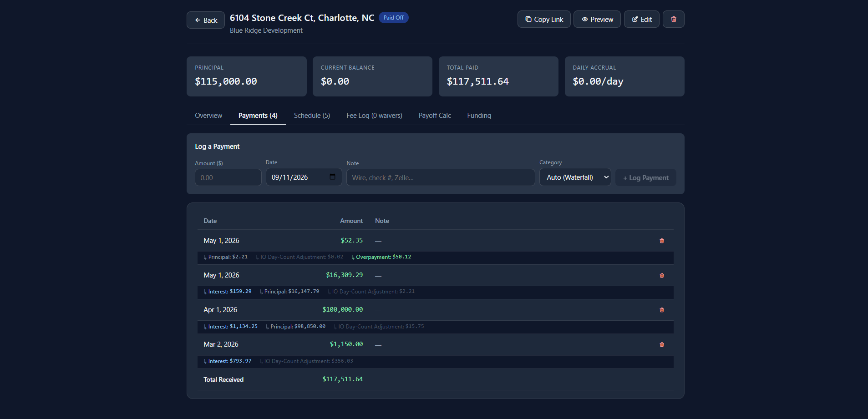This screenshot has height=419, width=868.
Task: Click the Amount column header
Action: pos(351,221)
